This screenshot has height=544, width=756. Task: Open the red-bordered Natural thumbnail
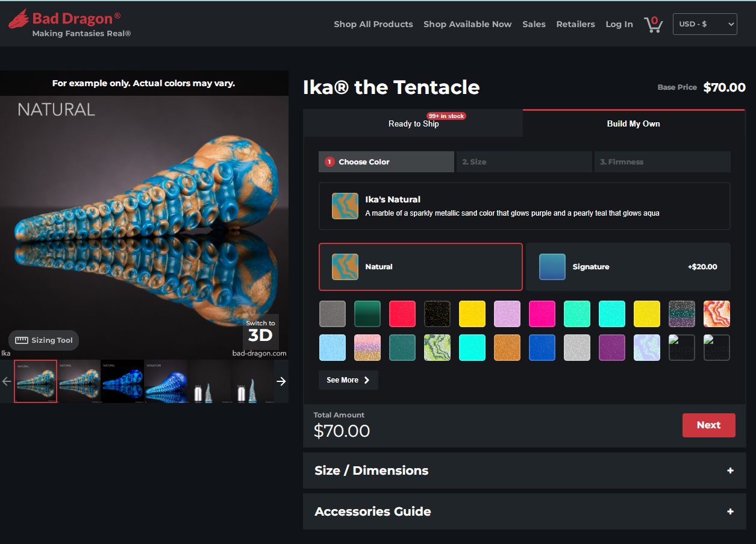(x=36, y=381)
